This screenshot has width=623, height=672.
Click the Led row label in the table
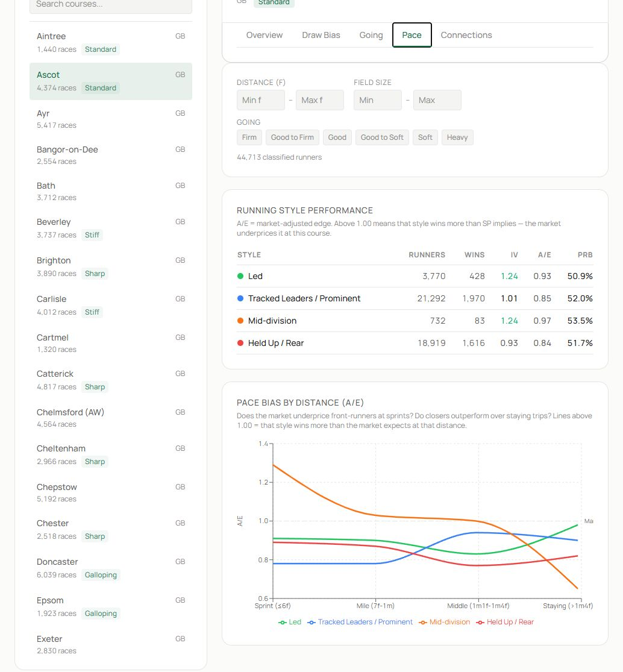pos(255,276)
